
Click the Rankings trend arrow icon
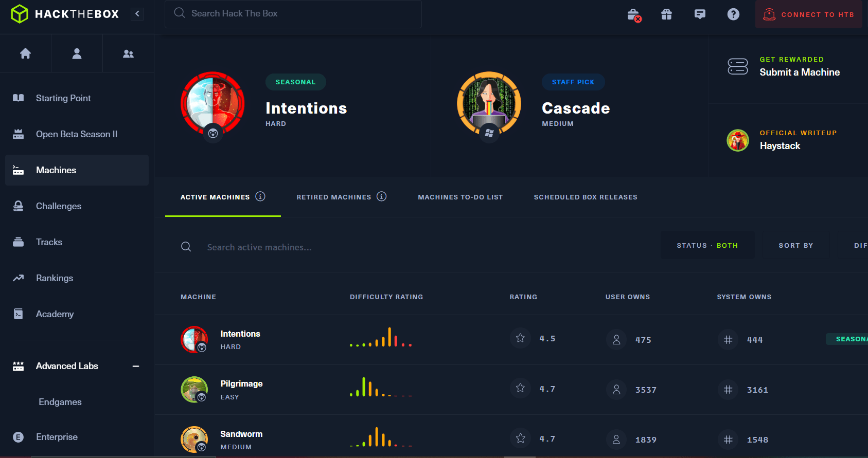pos(19,278)
